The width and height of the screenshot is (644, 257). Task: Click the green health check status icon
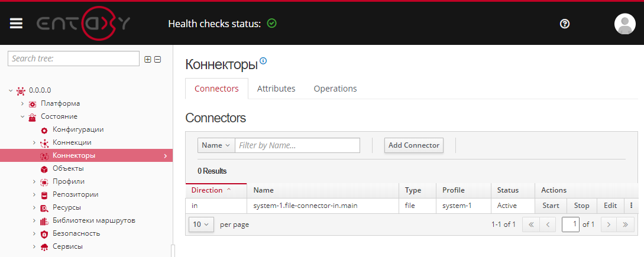271,24
